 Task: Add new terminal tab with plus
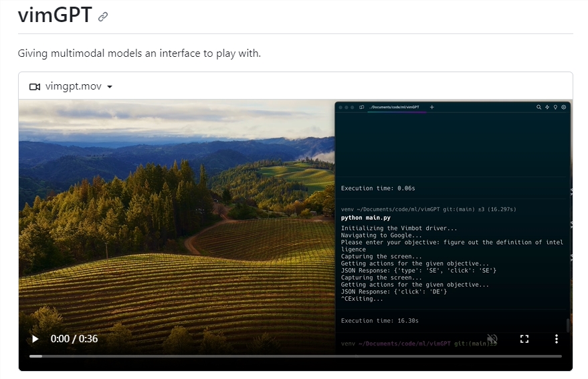pos(431,107)
